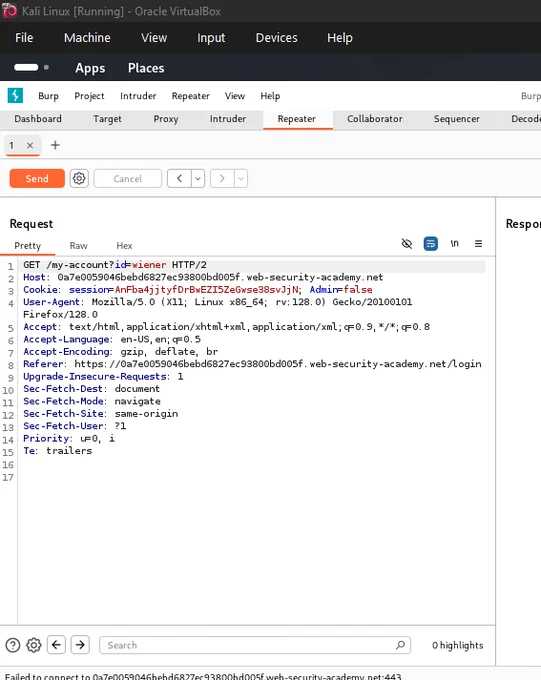Add a new Repeater tab with plus
This screenshot has height=680, width=541.
pos(55,145)
